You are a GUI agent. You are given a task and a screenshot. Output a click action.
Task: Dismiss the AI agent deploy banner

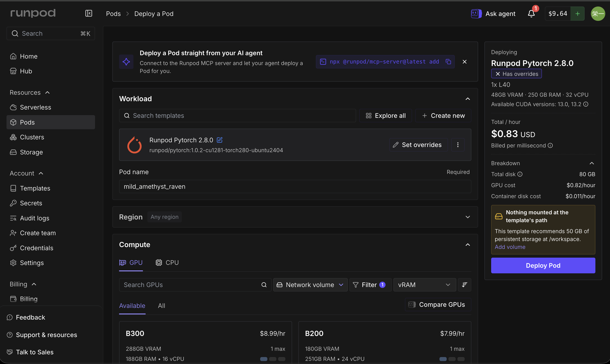pos(464,61)
